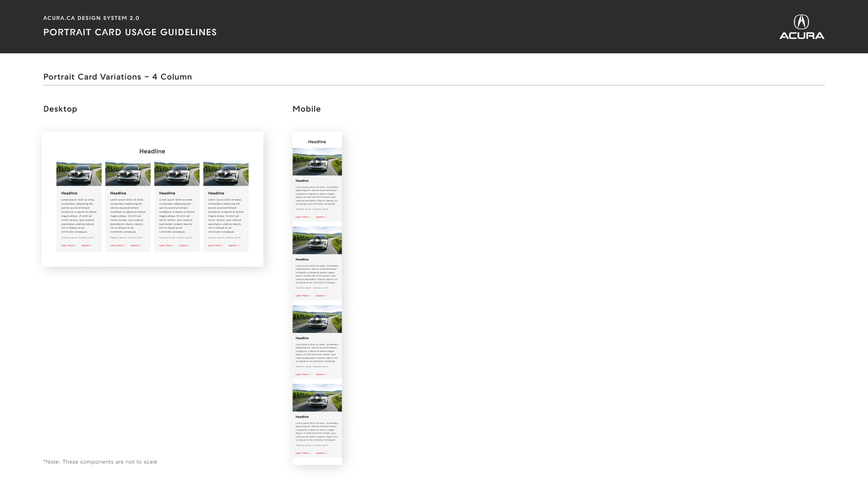The image size is (868, 488).
Task: Select bold Headline in second mobile card
Action: pos(302,259)
